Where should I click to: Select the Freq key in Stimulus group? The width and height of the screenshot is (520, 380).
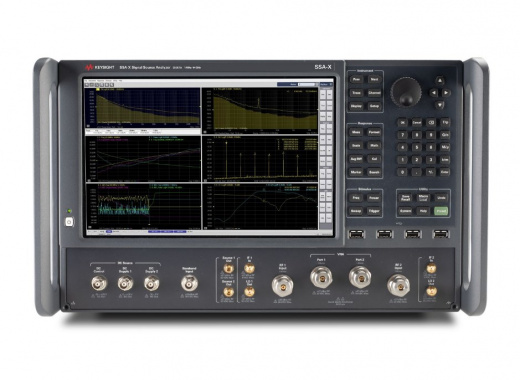coord(356,198)
